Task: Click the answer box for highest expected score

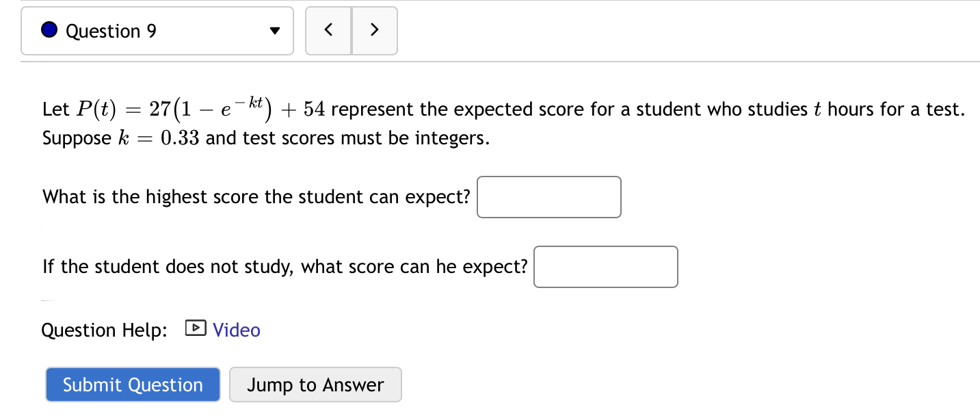Action: 549,197
